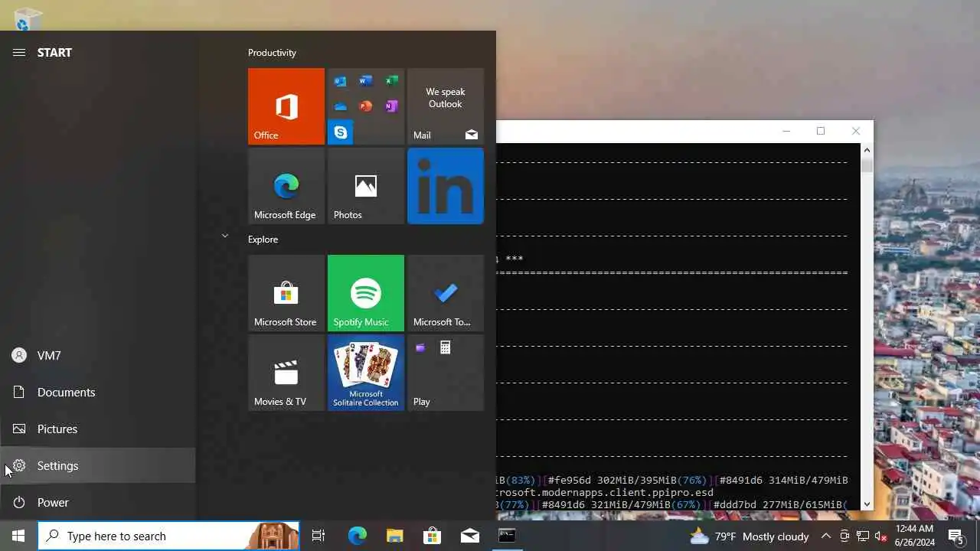Open the clock showing 12:44 AM
The image size is (980, 551).
pyautogui.click(x=915, y=536)
